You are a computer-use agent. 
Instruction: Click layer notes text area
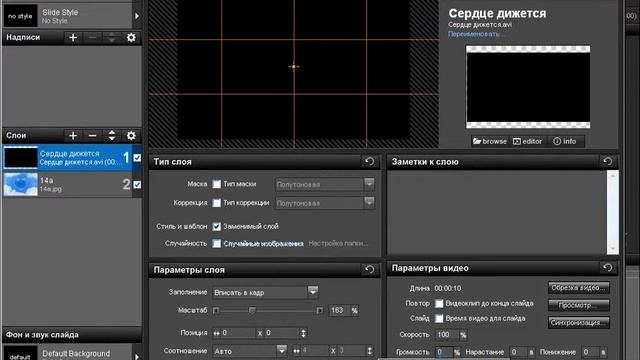[497, 212]
